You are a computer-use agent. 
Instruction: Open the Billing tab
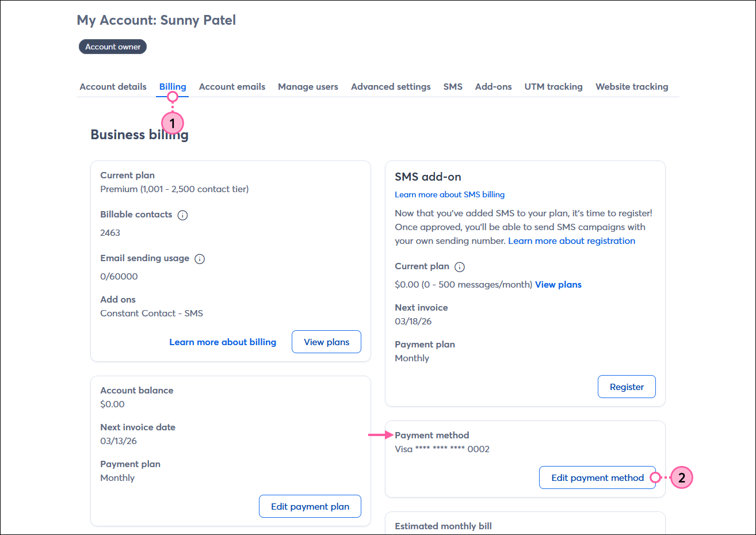[x=172, y=86]
